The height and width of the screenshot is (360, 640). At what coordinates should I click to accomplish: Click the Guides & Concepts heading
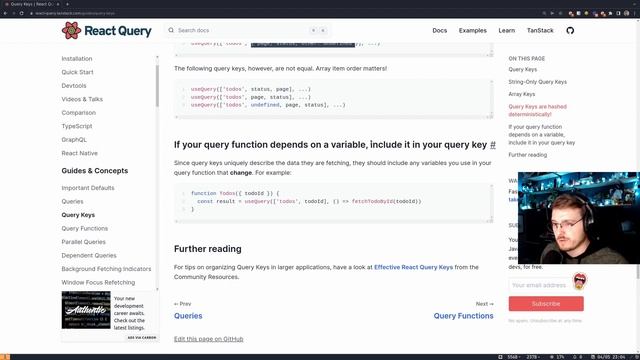pyautogui.click(x=95, y=171)
